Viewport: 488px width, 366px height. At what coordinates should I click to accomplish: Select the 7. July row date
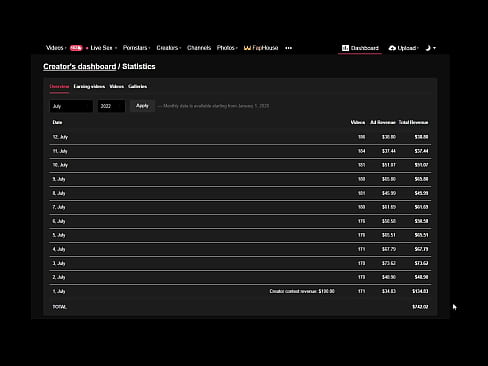pyautogui.click(x=59, y=207)
